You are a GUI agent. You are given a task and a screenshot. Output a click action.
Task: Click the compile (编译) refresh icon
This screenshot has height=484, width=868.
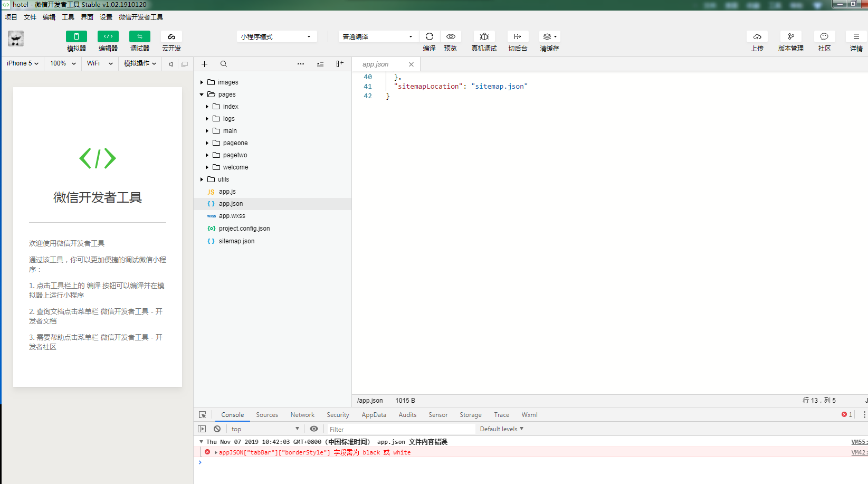point(430,36)
